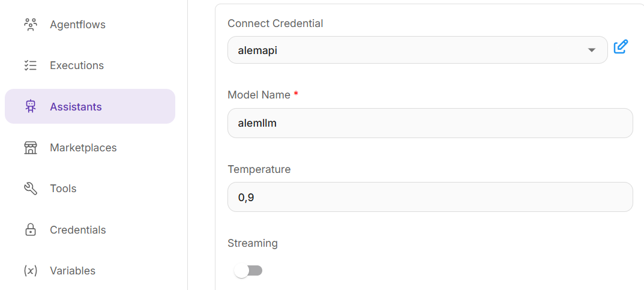Open the Tools menu label
The height and width of the screenshot is (290, 644).
(63, 189)
